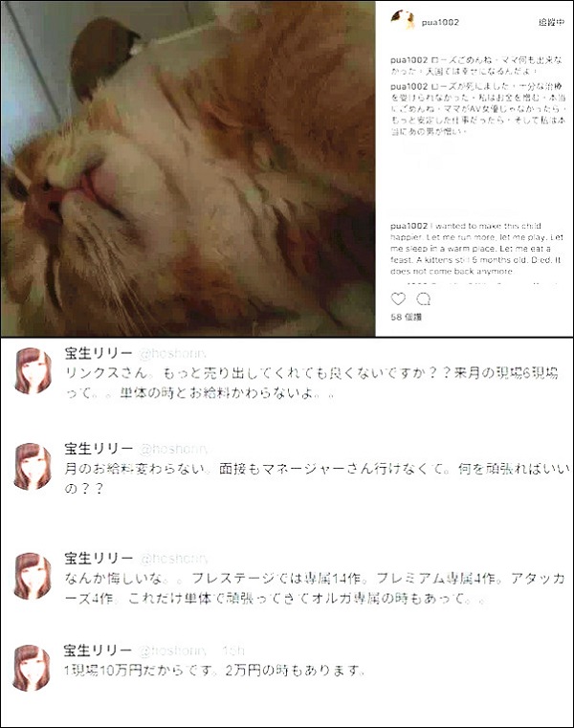The image size is (574, 728).
Task: Click the avatar of the third tweet
Action: click(x=33, y=576)
